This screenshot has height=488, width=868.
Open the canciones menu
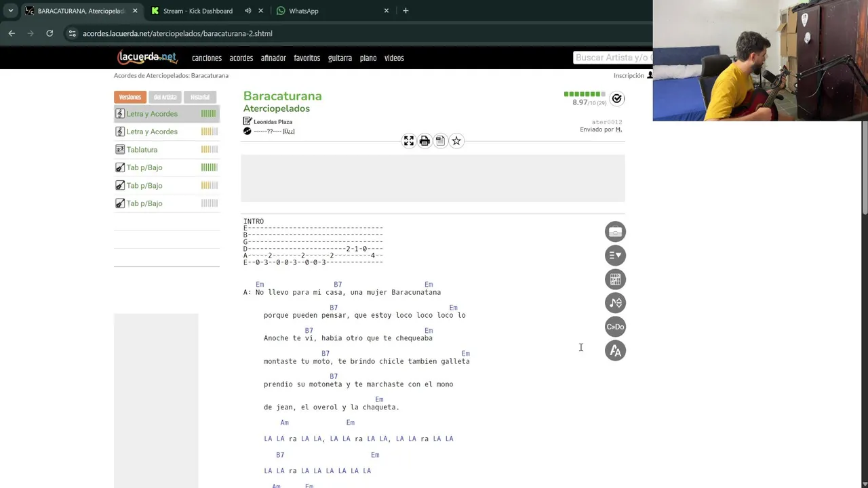[207, 58]
